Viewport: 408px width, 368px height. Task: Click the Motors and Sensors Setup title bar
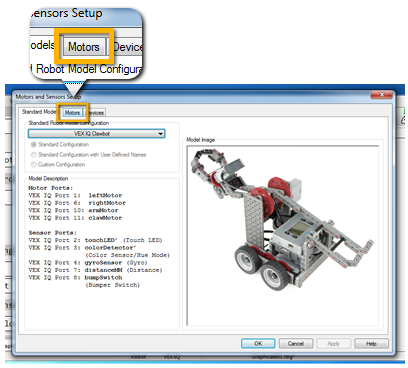pyautogui.click(x=192, y=97)
